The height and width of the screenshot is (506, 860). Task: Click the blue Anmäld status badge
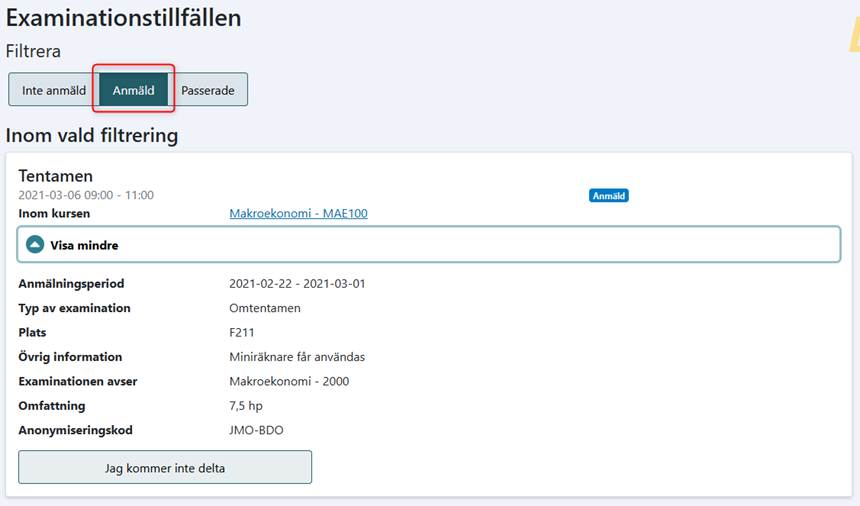pos(609,196)
